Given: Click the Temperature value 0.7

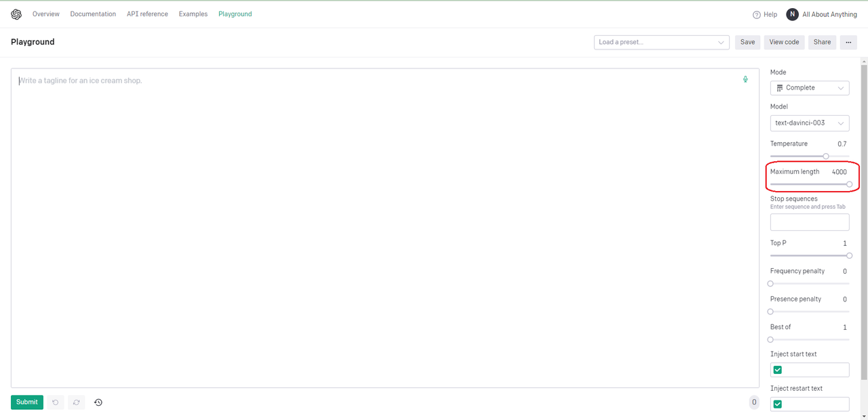Looking at the screenshot, I should pos(842,144).
